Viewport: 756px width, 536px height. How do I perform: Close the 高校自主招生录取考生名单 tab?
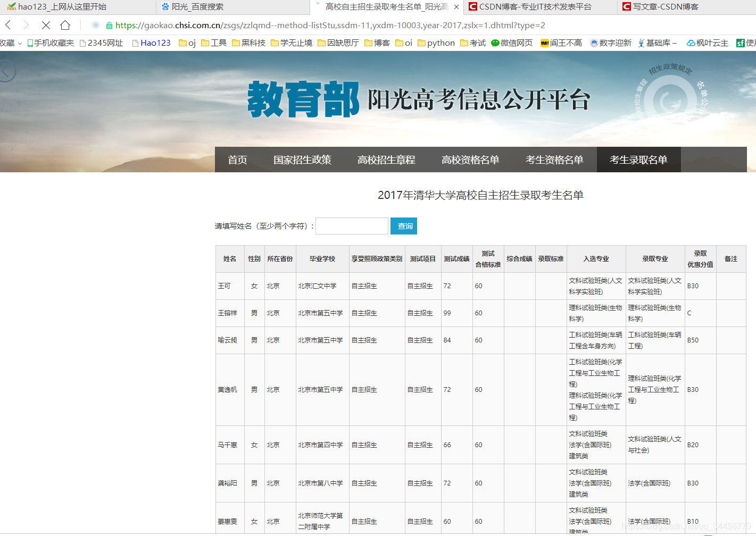pos(456,7)
